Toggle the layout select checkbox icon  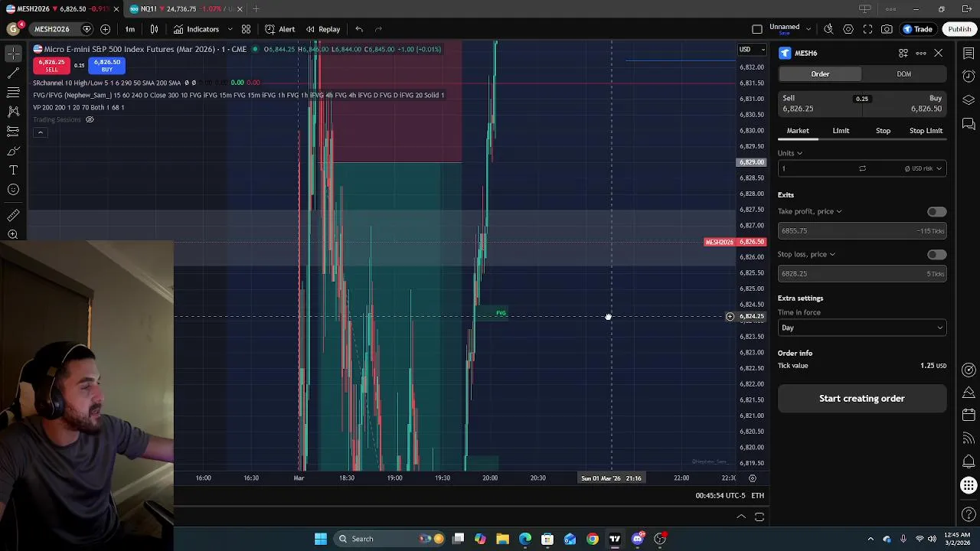pyautogui.click(x=757, y=29)
